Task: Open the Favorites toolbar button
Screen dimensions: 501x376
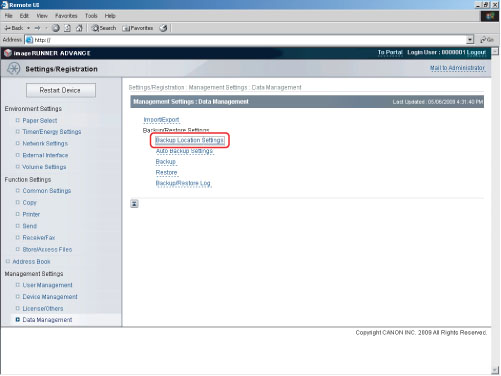Action: 138,28
